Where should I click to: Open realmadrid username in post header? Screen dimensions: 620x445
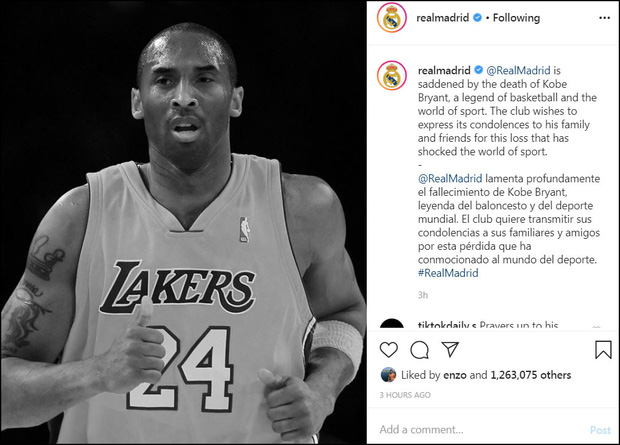(x=443, y=18)
